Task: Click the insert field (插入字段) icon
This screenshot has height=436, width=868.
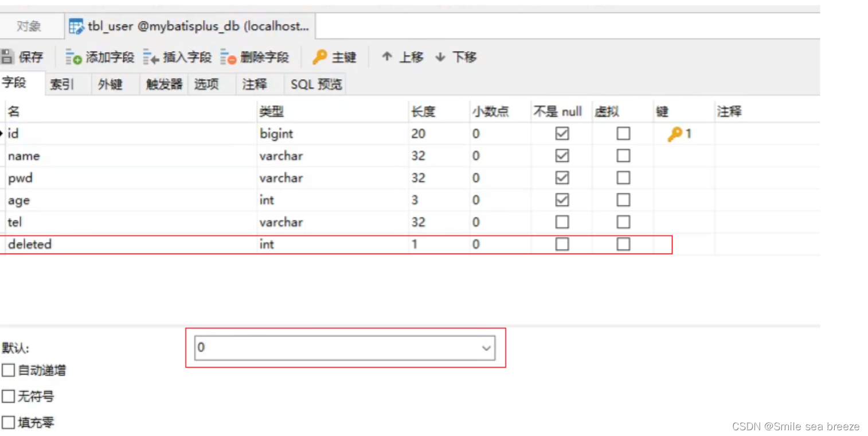Action: (151, 57)
